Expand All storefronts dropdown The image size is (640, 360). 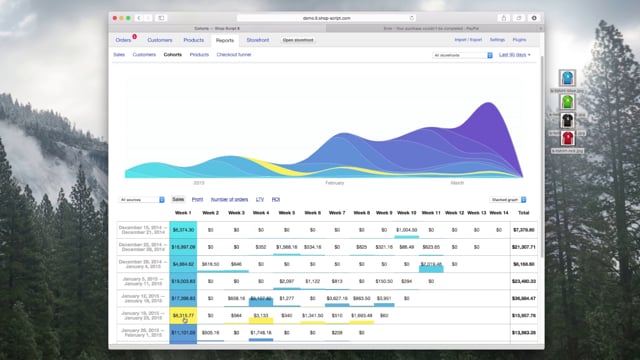pyautogui.click(x=462, y=55)
